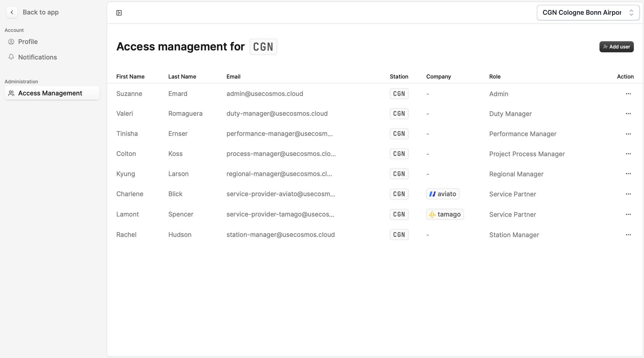Collapse the sidebar panel icon
Viewport: 644px width, 358px height.
tap(119, 13)
